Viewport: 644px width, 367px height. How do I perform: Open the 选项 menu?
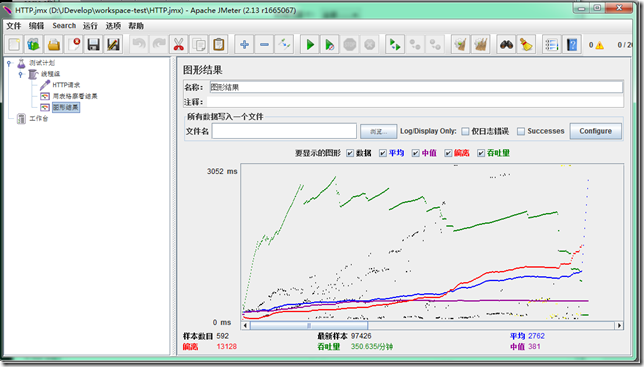[x=113, y=26]
